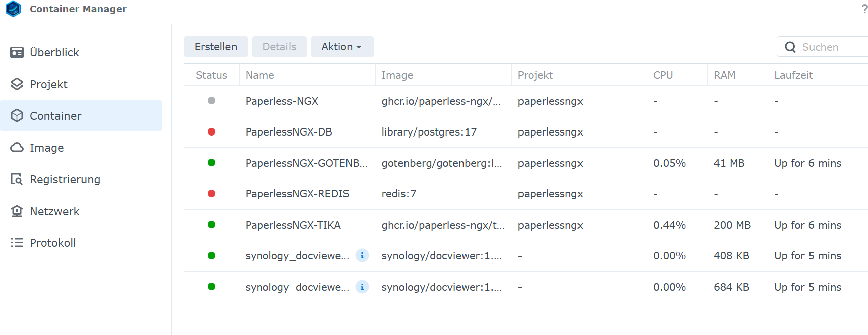Image resolution: width=868 pixels, height=335 pixels.
Task: Click the Netzwerk house icon in sidebar
Action: click(17, 211)
